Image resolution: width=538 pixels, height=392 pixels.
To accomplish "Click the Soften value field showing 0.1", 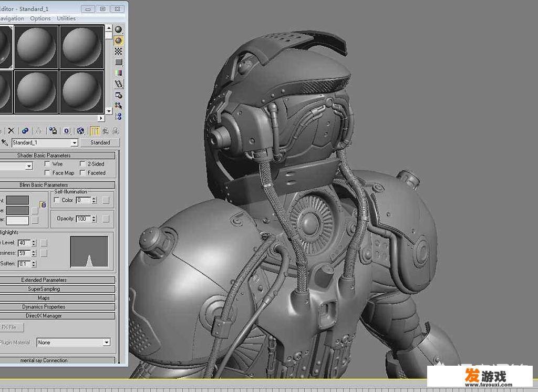I will 24,264.
